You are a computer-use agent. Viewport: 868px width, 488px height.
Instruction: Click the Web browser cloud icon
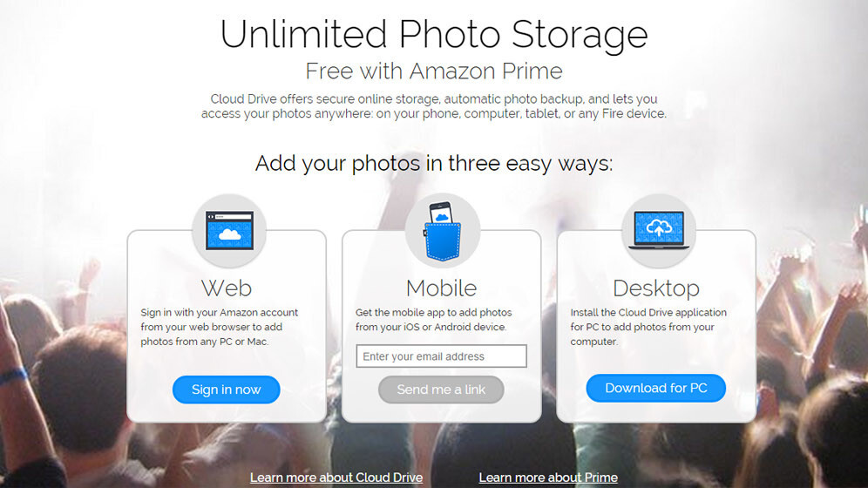[229, 230]
